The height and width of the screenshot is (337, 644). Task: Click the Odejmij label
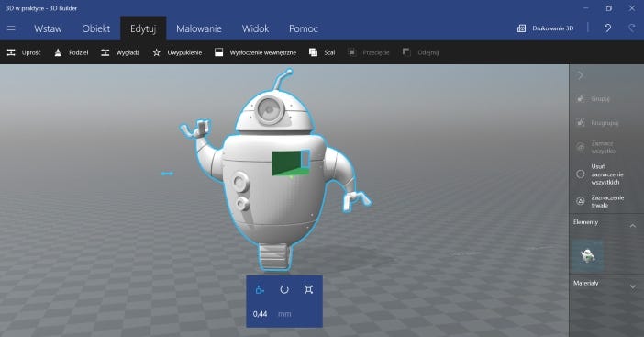428,52
